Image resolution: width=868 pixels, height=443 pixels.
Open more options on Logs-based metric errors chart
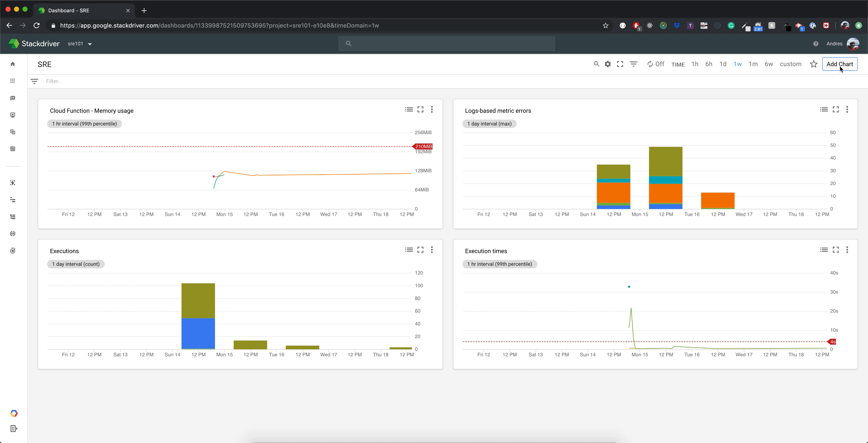[847, 110]
